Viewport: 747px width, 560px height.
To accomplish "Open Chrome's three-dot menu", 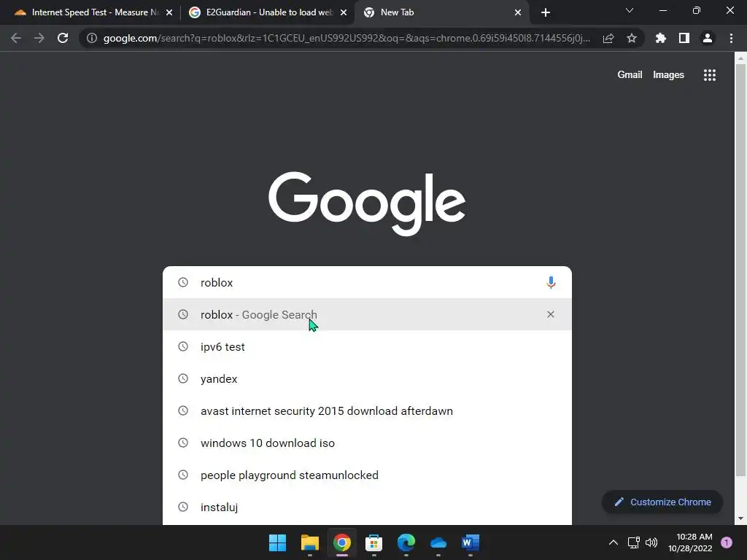I will point(731,38).
